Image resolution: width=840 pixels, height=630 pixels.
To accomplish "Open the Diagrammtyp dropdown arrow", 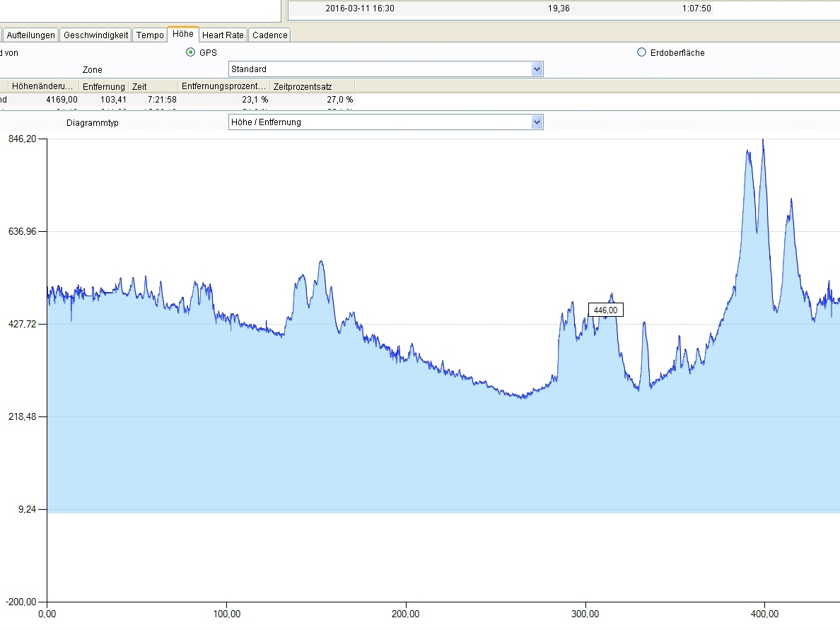I will click(x=537, y=122).
